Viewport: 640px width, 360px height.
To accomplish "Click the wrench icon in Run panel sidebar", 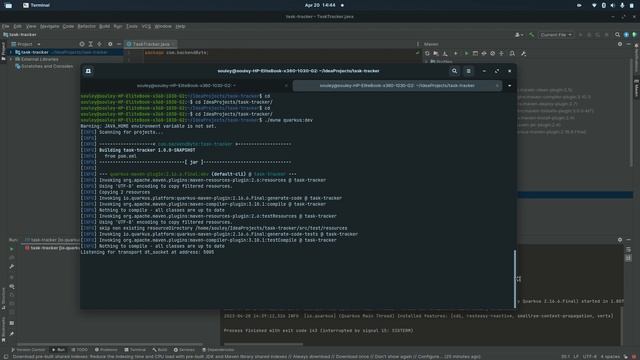I will coord(12,267).
